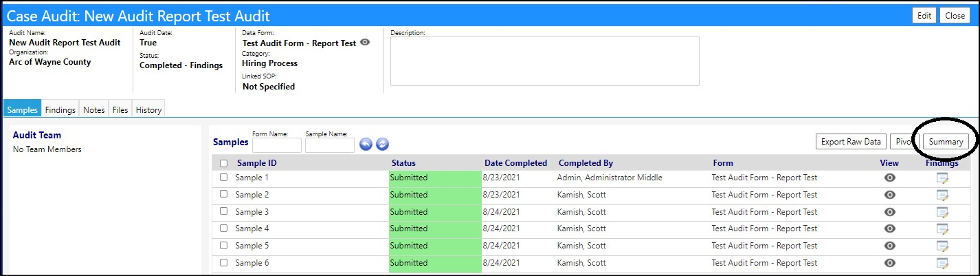Tick the select-all checkbox in table header

pyautogui.click(x=223, y=164)
